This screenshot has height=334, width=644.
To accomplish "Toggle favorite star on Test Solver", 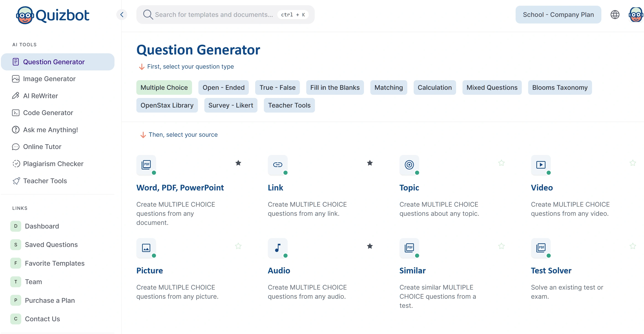I will (x=633, y=246).
